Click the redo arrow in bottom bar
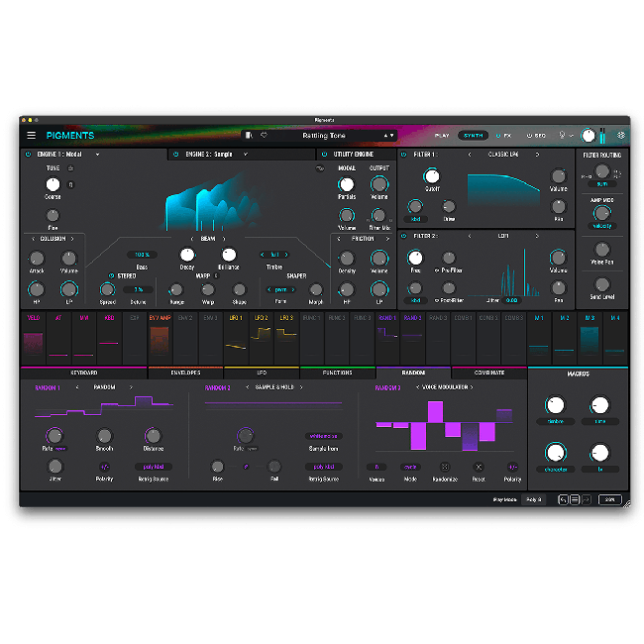The image size is (644, 644). 587,499
